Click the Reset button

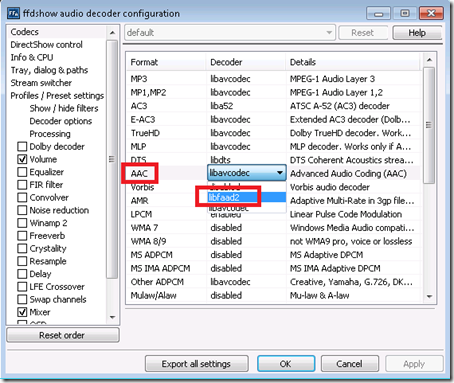coord(363,33)
